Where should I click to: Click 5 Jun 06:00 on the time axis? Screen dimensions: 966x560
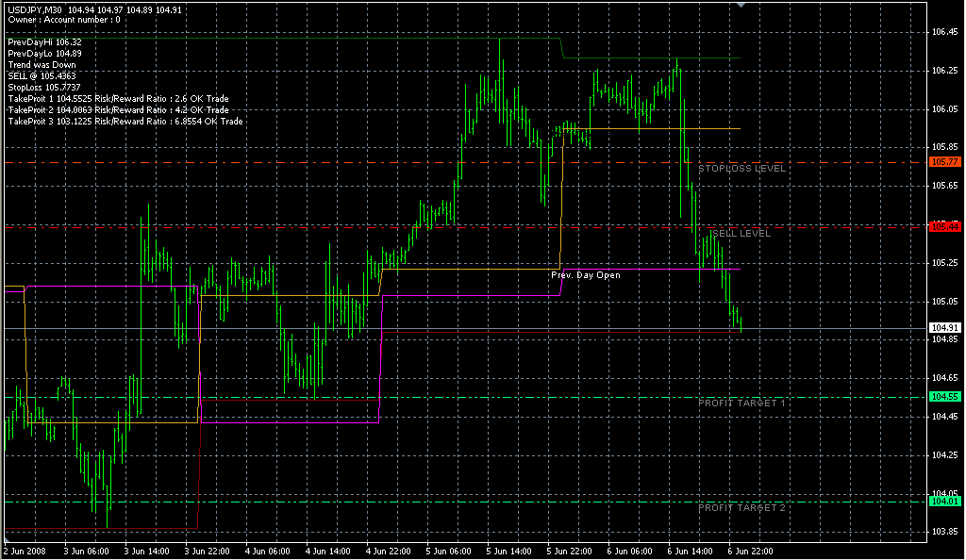pyautogui.click(x=448, y=551)
